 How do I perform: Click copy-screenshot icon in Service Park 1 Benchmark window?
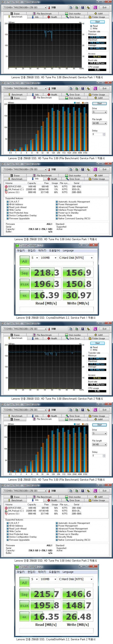click(77, 7)
